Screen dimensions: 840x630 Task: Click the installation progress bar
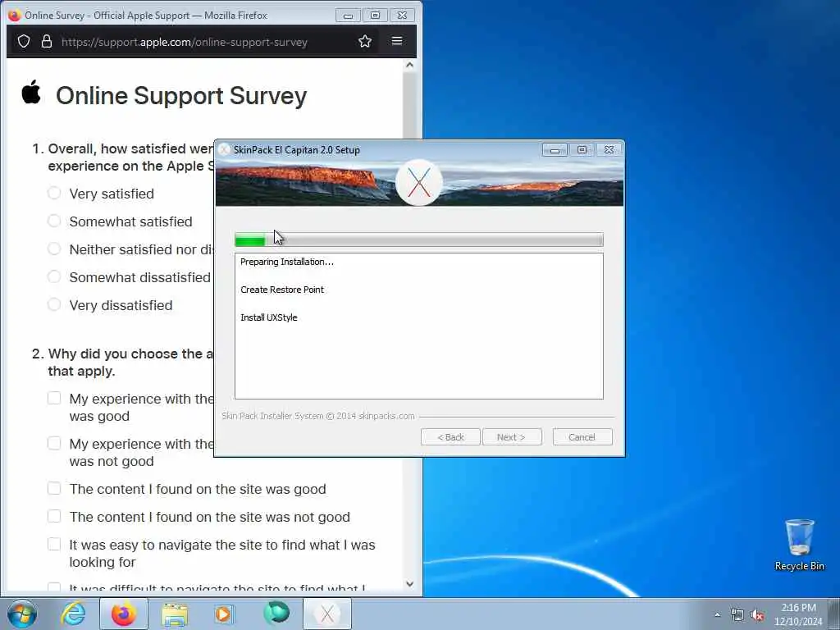(419, 240)
